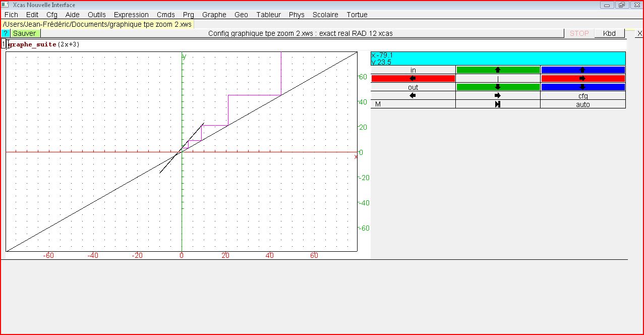The height and width of the screenshot is (335, 644).
Task: Open the Tortue menu
Action: tap(357, 15)
